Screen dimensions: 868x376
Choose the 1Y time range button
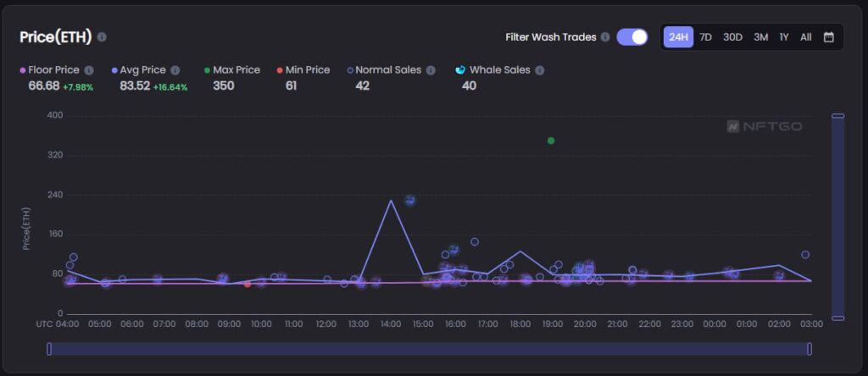(x=784, y=37)
